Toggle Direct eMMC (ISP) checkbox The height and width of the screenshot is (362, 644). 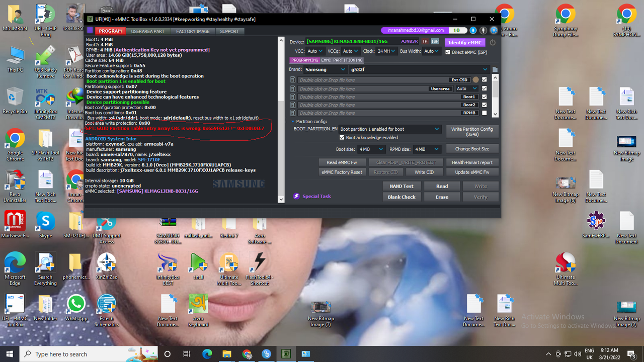[x=448, y=52]
